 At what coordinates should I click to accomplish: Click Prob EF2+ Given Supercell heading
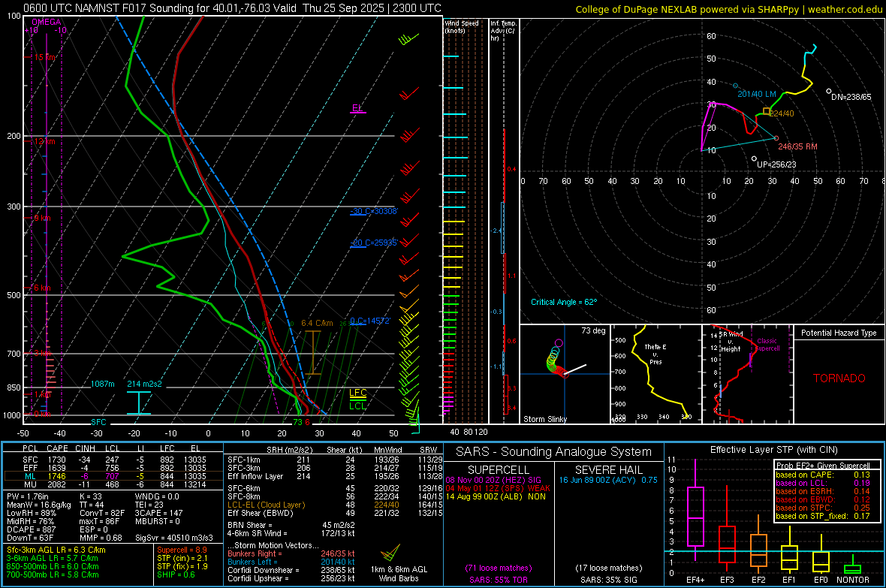pyautogui.click(x=823, y=466)
